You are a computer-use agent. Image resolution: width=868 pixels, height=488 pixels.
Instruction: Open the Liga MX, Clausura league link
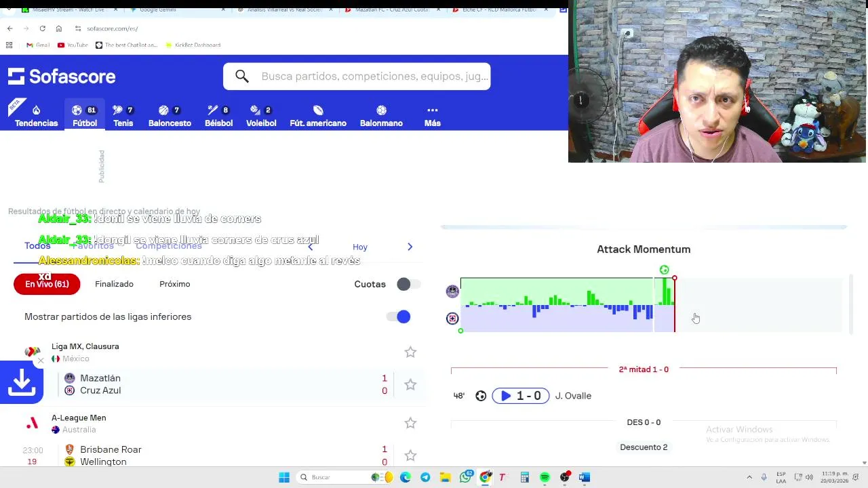(85, 346)
